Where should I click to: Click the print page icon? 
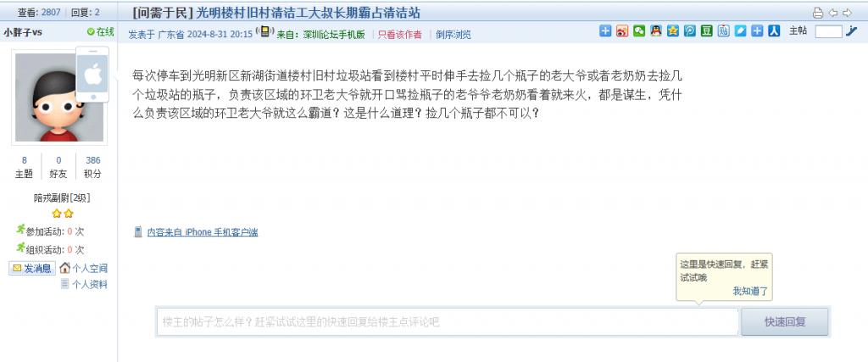coord(818,13)
